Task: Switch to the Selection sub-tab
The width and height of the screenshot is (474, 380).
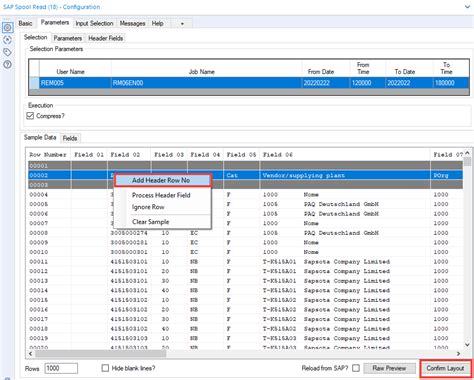Action: 35,37
